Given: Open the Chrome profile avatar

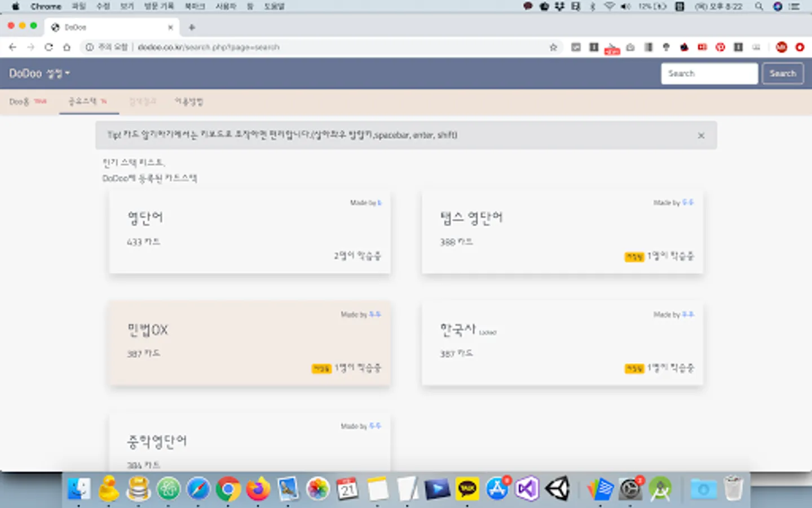Looking at the screenshot, I should [781, 47].
